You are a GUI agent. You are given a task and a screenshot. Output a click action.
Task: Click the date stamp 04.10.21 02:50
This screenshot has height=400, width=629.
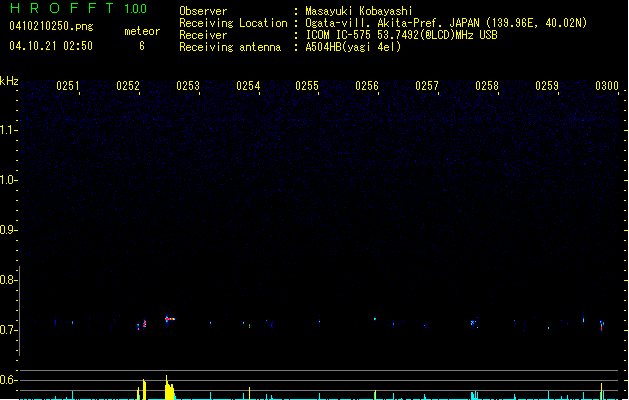(51, 46)
